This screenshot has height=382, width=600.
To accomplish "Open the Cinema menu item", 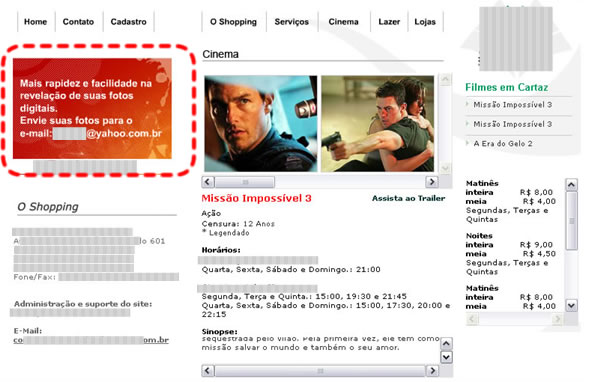I will [x=343, y=22].
